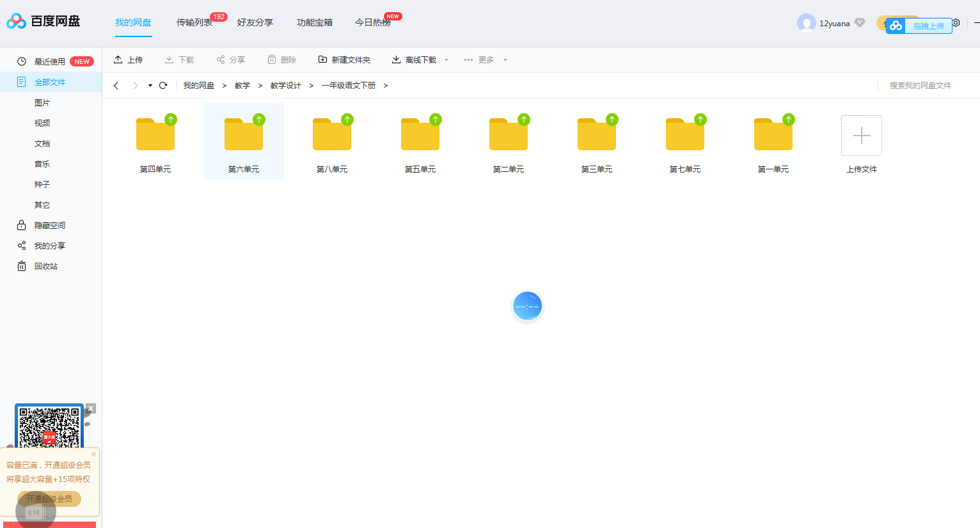980x528 pixels.
Task: Expand the 离线下载 dropdown arrow
Action: pos(446,59)
